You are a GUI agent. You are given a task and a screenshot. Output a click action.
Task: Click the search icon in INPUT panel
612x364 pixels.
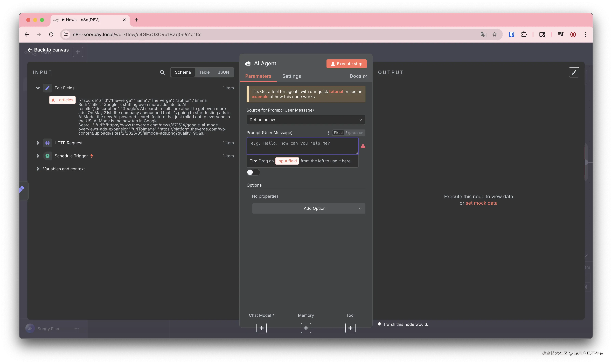coord(162,72)
